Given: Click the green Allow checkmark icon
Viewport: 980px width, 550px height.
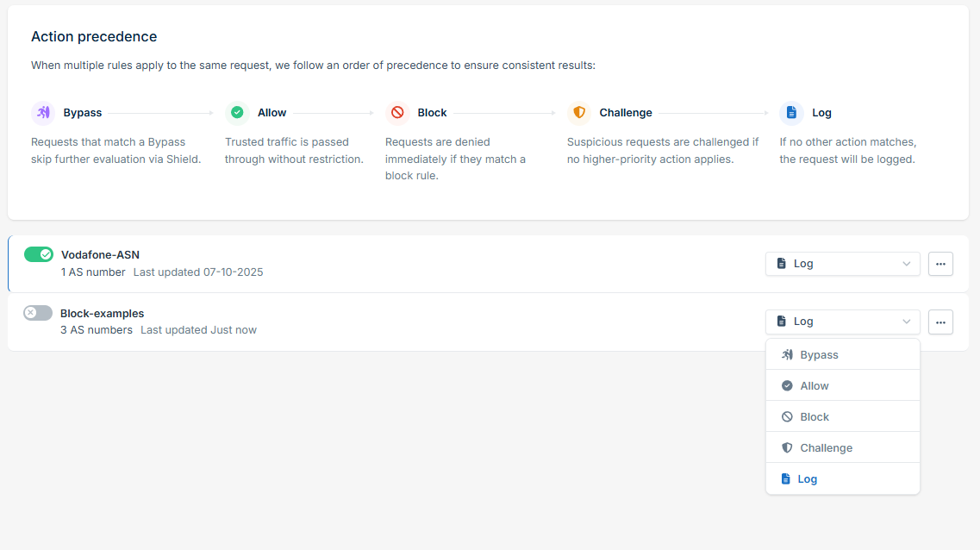Looking at the screenshot, I should pyautogui.click(x=237, y=112).
